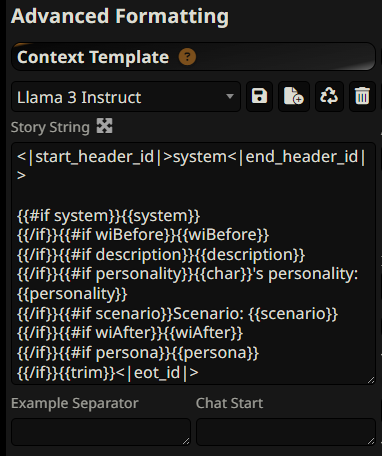Click the Chat Start field resize grip

coord(371,441)
